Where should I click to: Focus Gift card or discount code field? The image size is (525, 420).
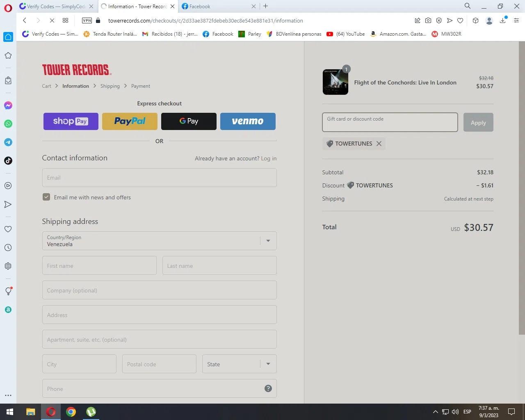pyautogui.click(x=390, y=122)
